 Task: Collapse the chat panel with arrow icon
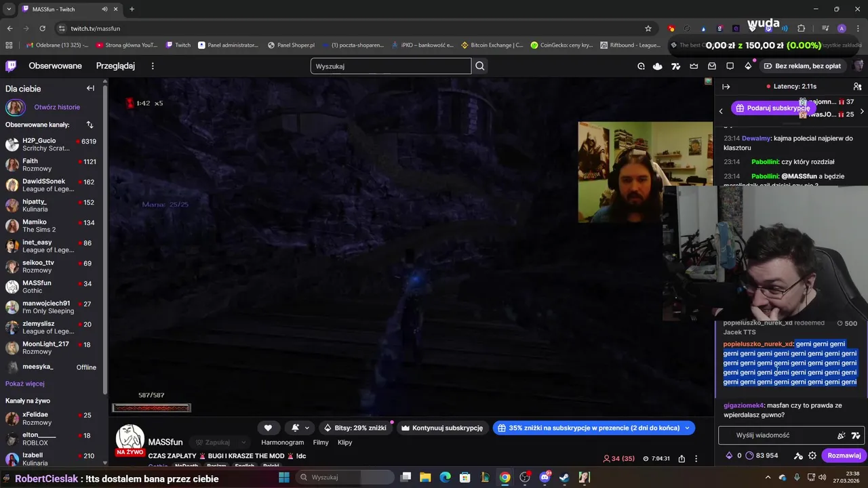pos(726,87)
